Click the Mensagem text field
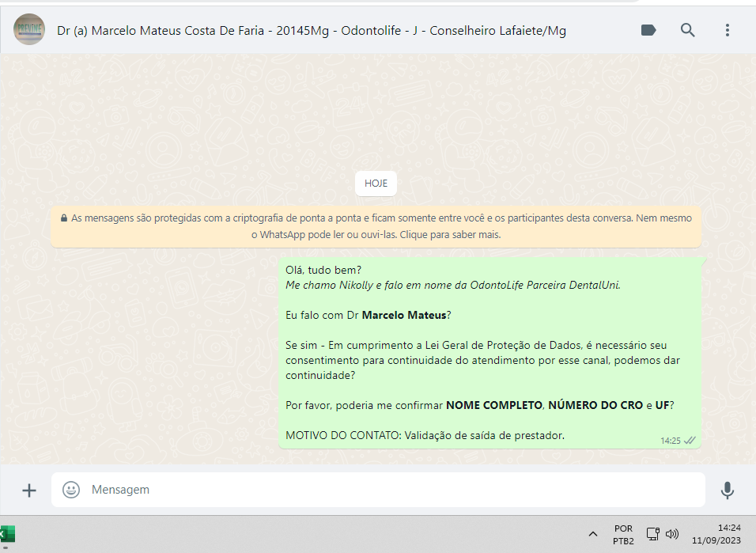 pos(378,490)
